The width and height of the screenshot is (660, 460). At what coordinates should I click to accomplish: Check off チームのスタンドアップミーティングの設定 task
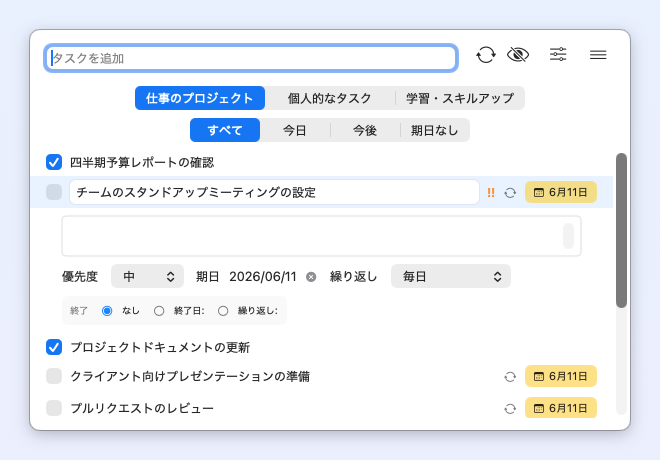[x=54, y=192]
